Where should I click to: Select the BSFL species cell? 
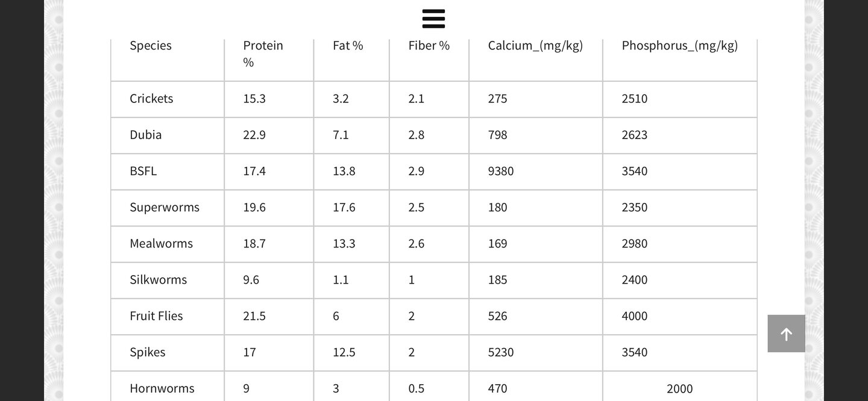coord(143,171)
